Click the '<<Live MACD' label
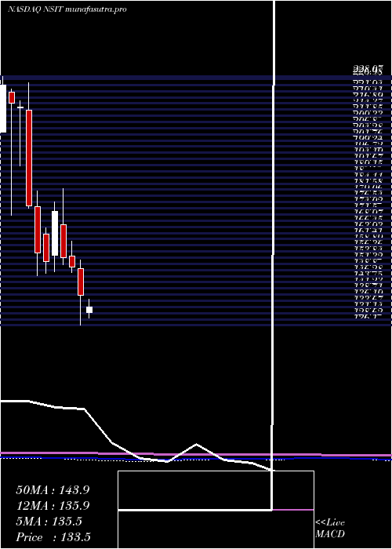The image size is (392, 549). point(330,529)
